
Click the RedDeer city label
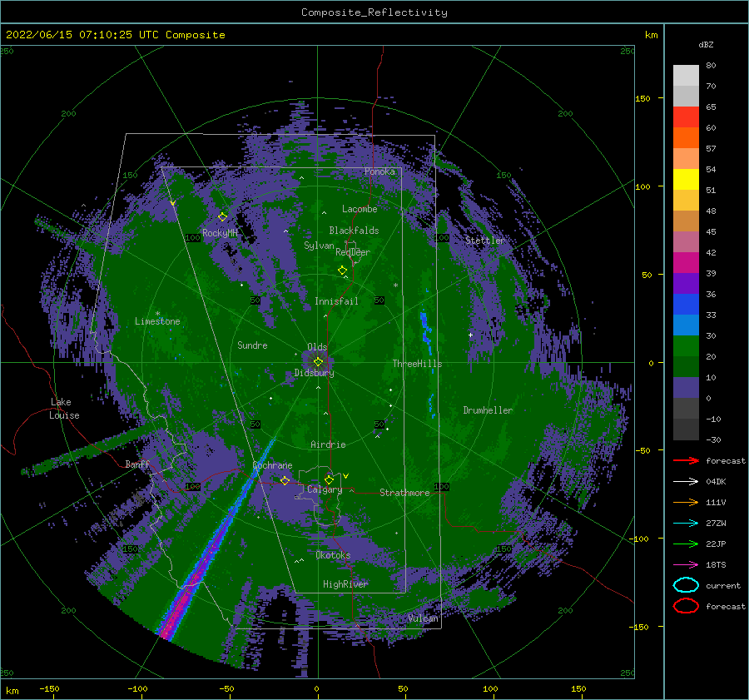pos(353,252)
